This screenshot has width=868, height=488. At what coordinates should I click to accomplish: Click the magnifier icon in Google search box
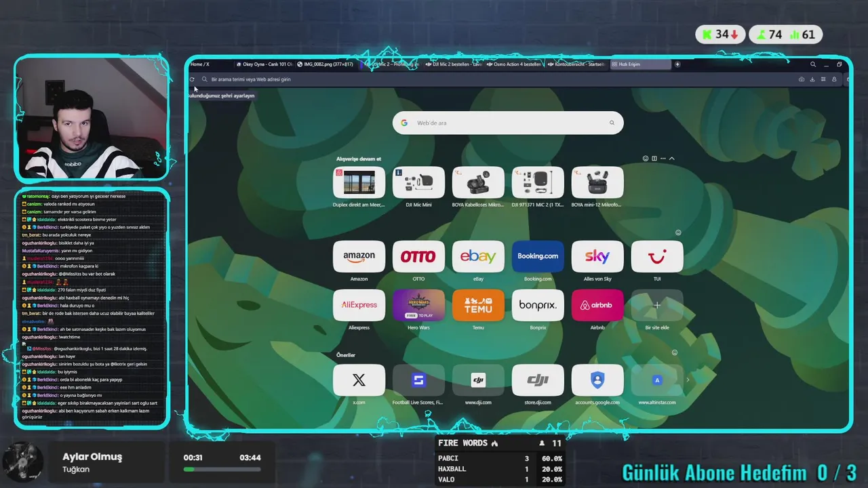(x=612, y=123)
